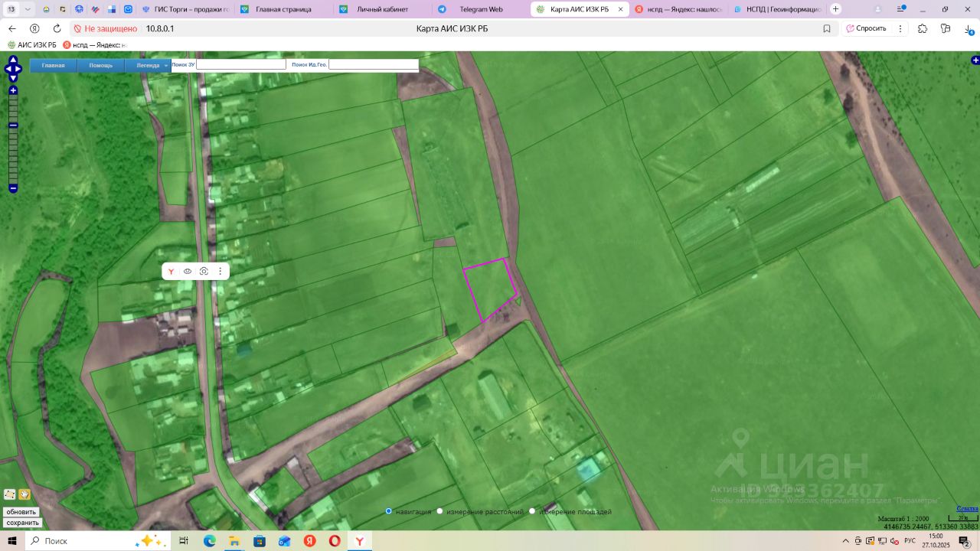
Task: Select the 'навигация' radio button
Action: [x=389, y=511]
